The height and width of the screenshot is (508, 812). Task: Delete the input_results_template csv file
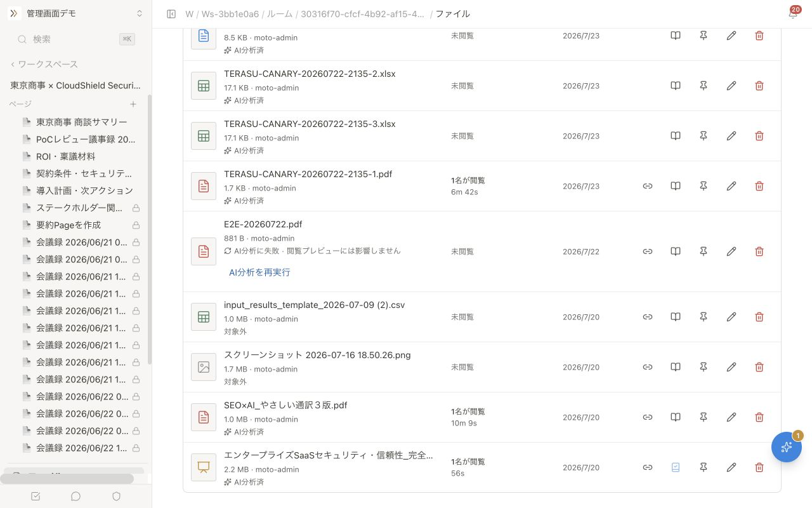[x=759, y=317]
